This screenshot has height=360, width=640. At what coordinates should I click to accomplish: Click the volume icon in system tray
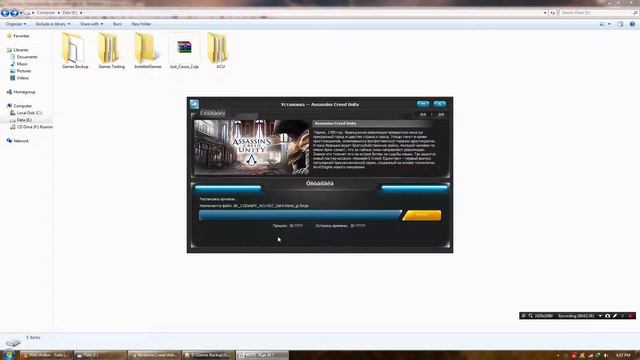tap(606, 356)
